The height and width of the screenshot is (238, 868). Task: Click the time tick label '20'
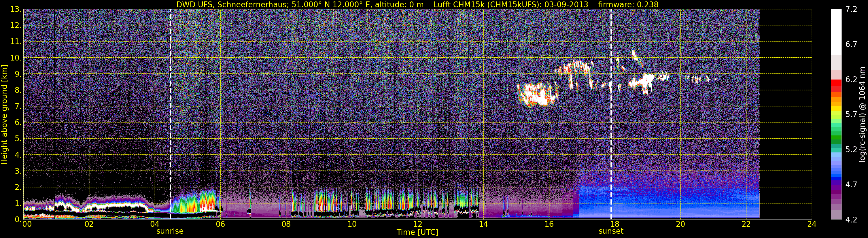point(680,224)
